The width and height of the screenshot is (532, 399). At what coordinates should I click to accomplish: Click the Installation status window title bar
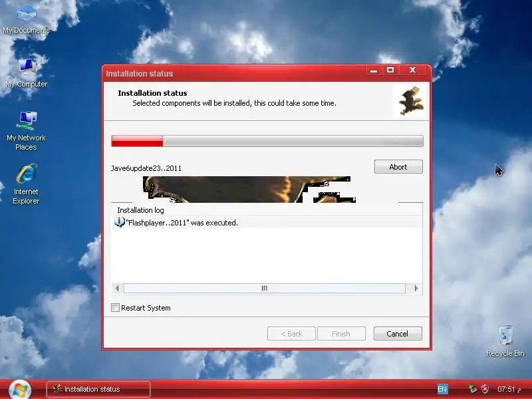coord(234,73)
